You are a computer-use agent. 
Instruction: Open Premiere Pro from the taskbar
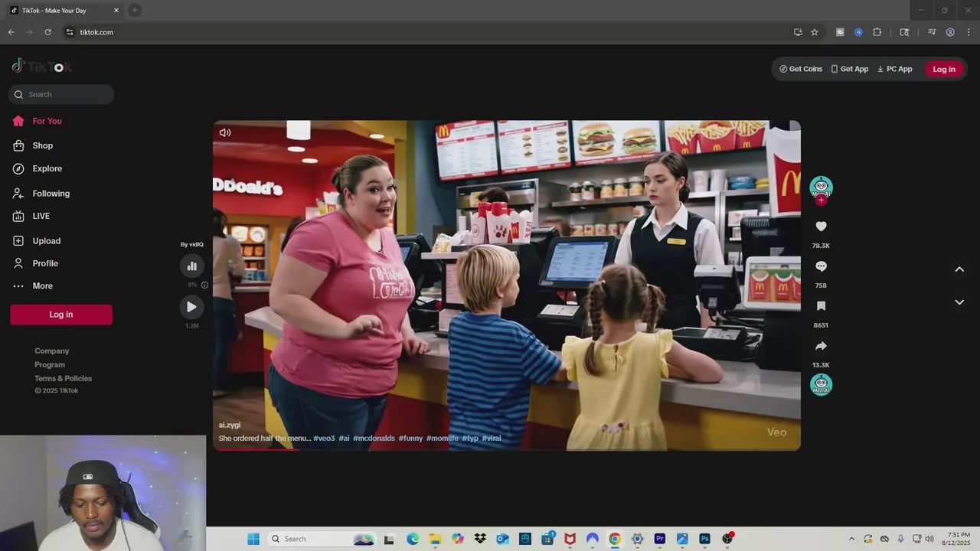660,539
